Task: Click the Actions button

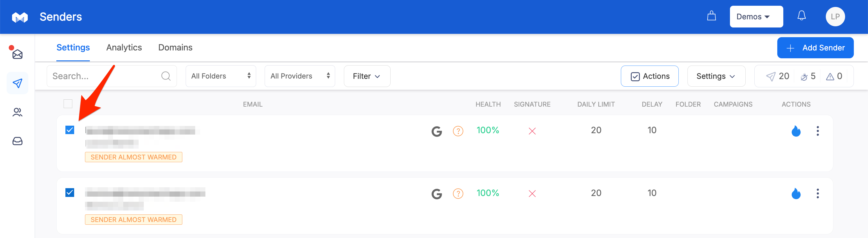Action: (649, 76)
